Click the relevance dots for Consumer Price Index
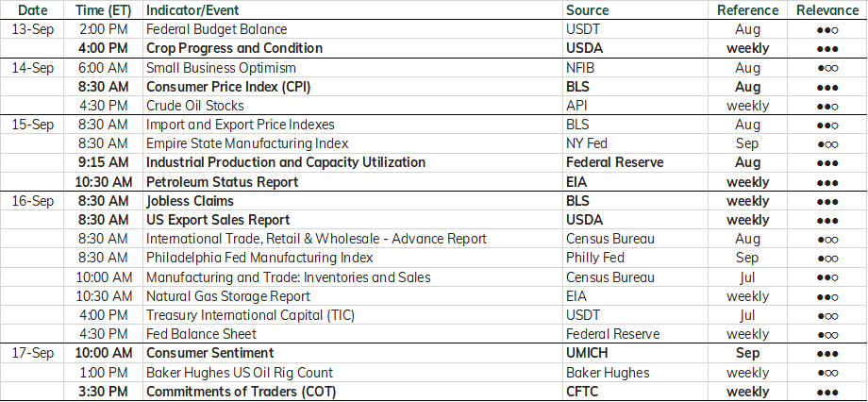Image resolution: width=868 pixels, height=402 pixels. coord(827,88)
